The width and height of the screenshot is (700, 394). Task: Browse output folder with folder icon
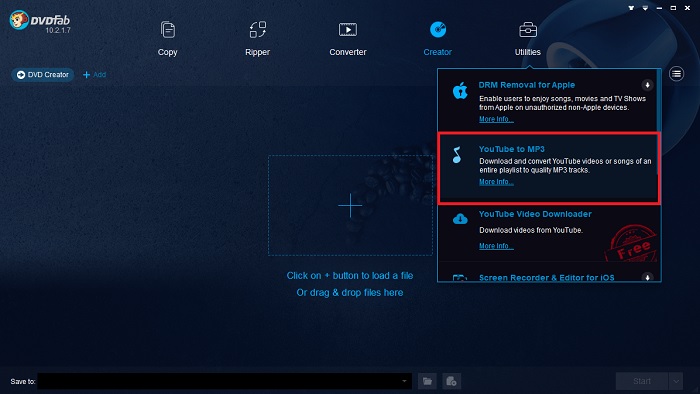point(427,381)
